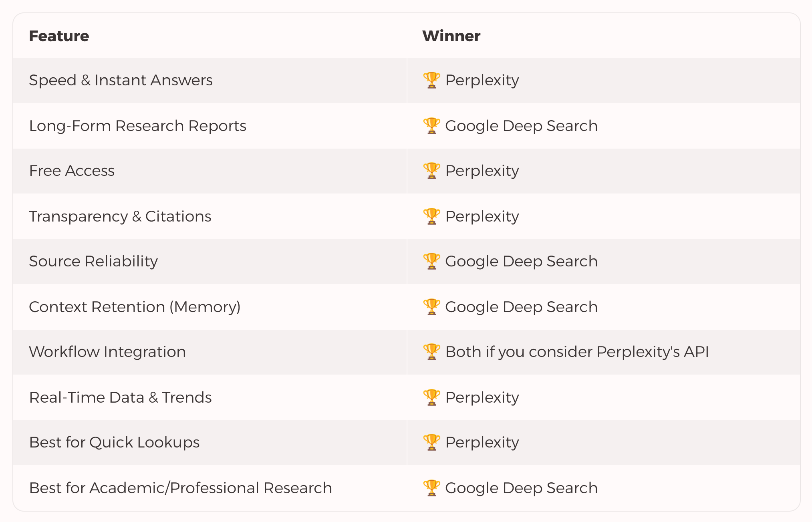Click the trophy icon in Real-Time Data & Trends row
This screenshot has height=522, width=812.
431,397
